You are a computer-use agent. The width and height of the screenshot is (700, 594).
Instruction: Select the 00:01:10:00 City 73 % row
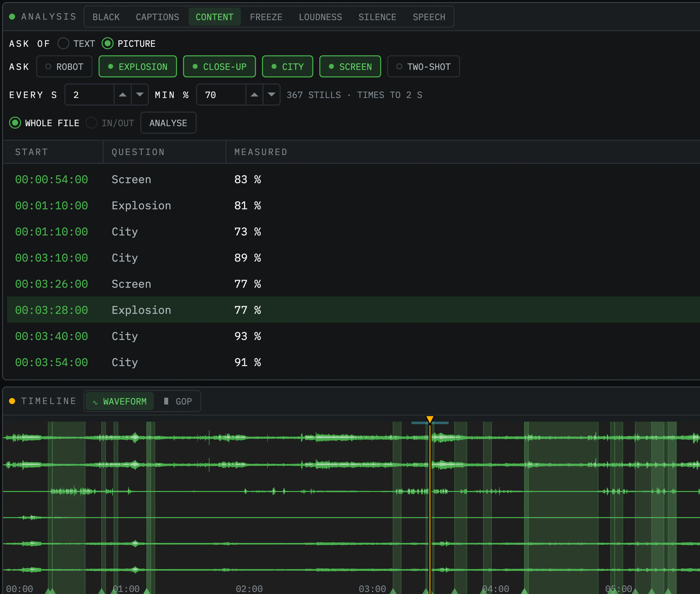coord(354,232)
